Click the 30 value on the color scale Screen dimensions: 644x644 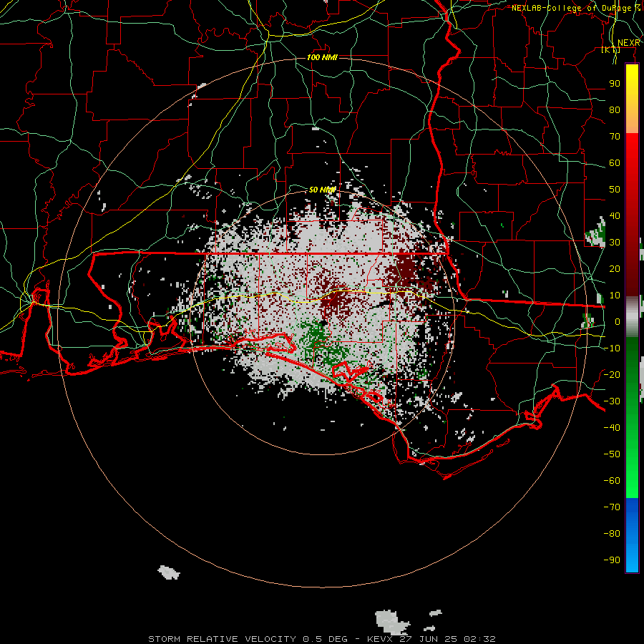tap(615, 243)
